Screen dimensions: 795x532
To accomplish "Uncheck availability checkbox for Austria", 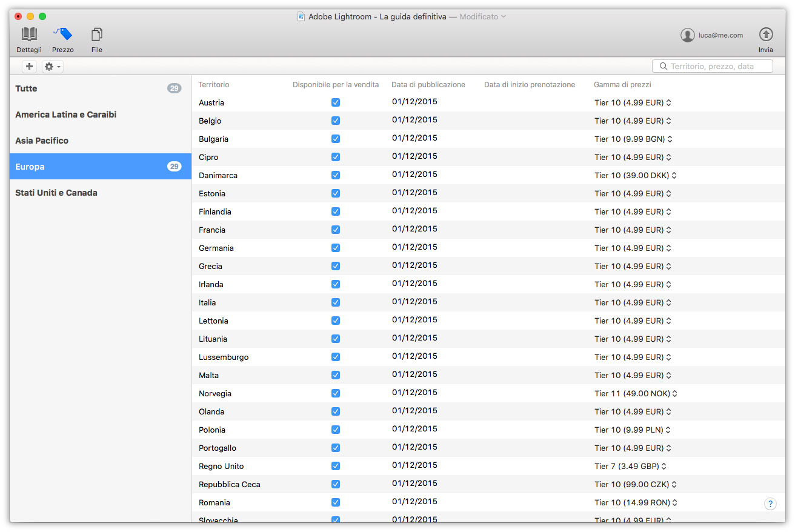I will coord(336,102).
